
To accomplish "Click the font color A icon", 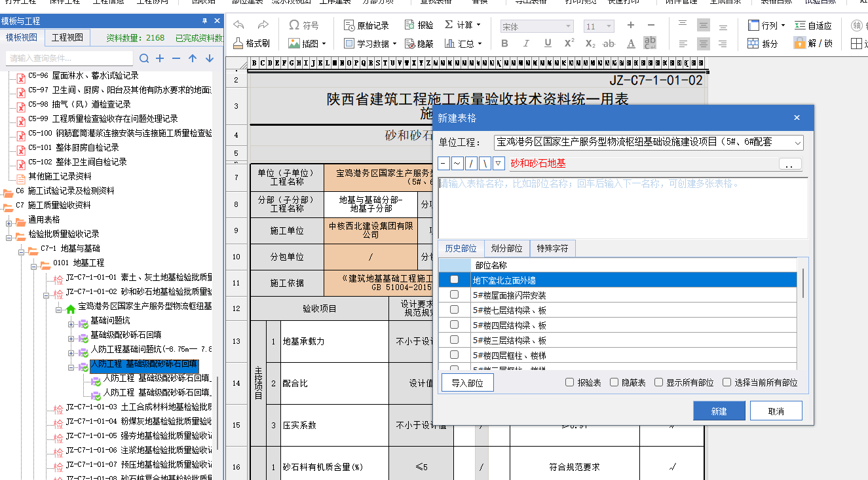I will point(631,43).
